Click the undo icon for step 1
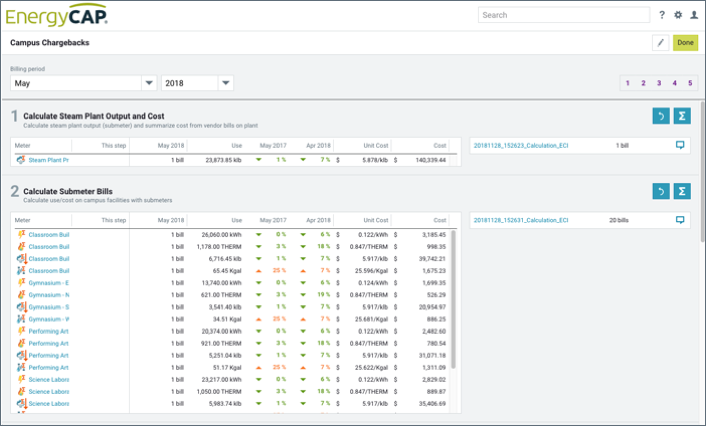The image size is (706, 426). pyautogui.click(x=660, y=116)
